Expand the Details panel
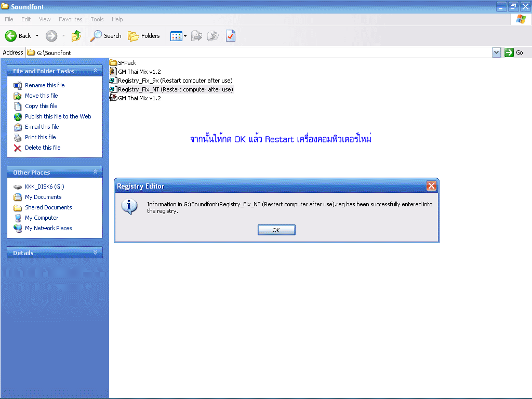Image resolution: width=532 pixels, height=399 pixels. 96,252
